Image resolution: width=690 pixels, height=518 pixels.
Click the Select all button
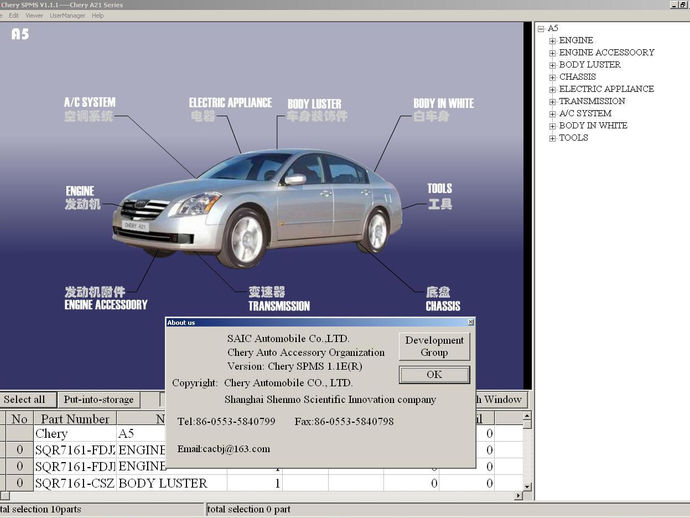(27, 400)
